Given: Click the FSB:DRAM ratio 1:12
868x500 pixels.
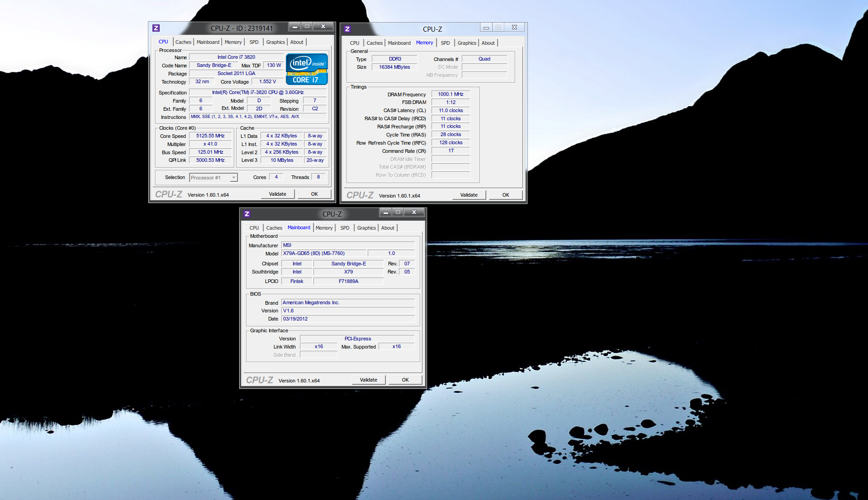Looking at the screenshot, I should tap(451, 102).
